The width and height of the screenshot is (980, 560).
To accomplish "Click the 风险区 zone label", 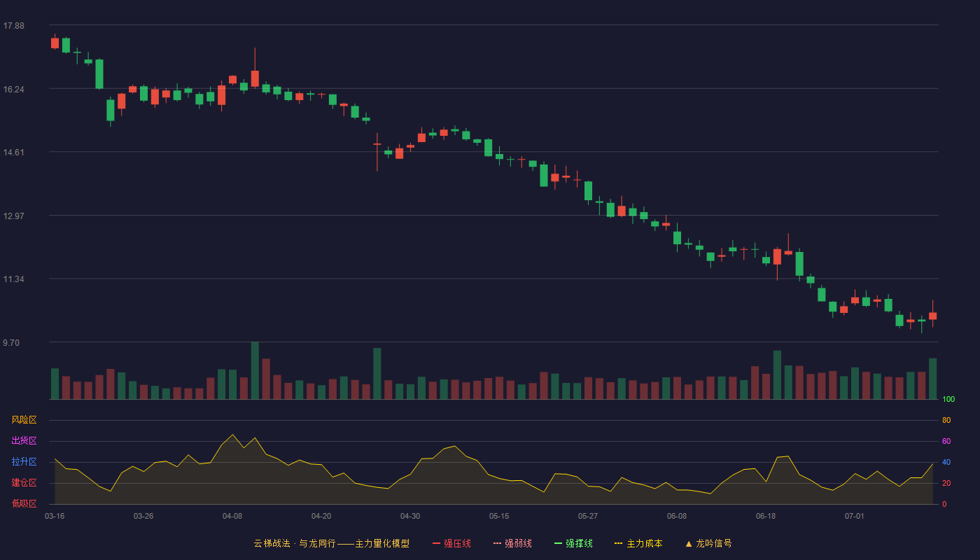I will (x=24, y=420).
